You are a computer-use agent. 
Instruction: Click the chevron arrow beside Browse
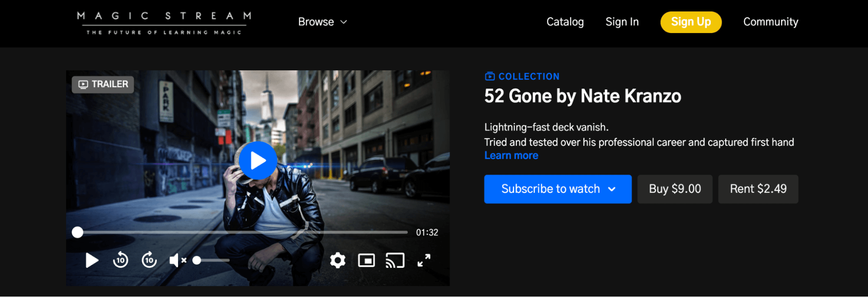[343, 22]
